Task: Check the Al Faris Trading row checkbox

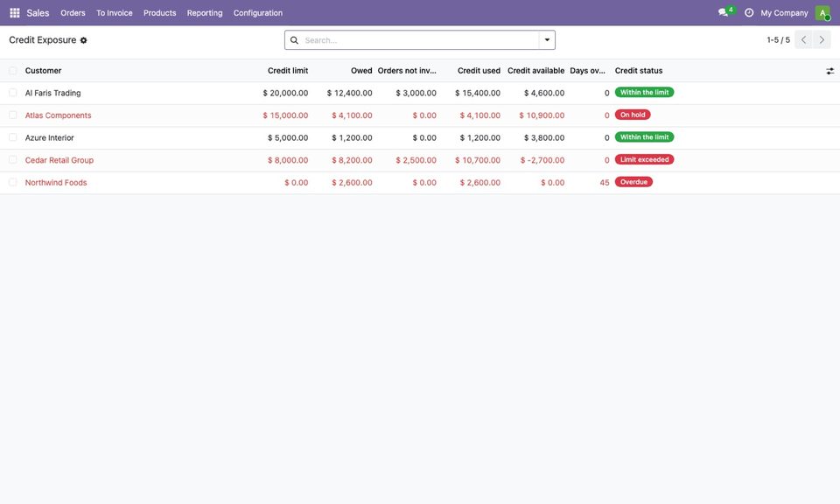Action: click(13, 93)
